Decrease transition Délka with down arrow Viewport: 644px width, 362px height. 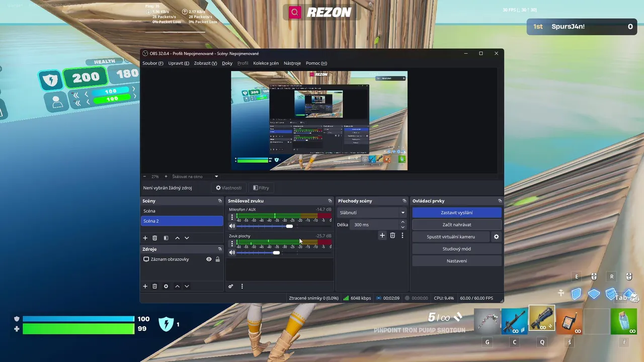tap(403, 227)
